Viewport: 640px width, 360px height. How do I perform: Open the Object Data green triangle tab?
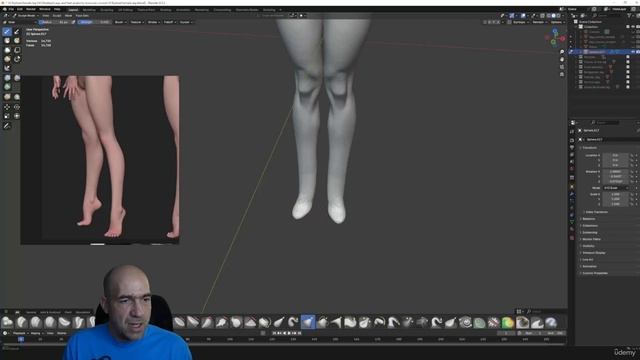click(572, 222)
